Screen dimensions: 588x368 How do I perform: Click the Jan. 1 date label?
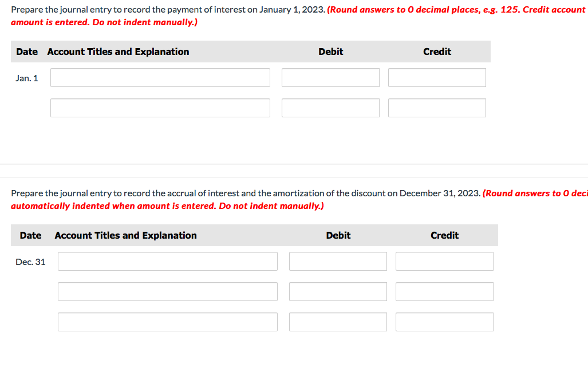coord(26,78)
